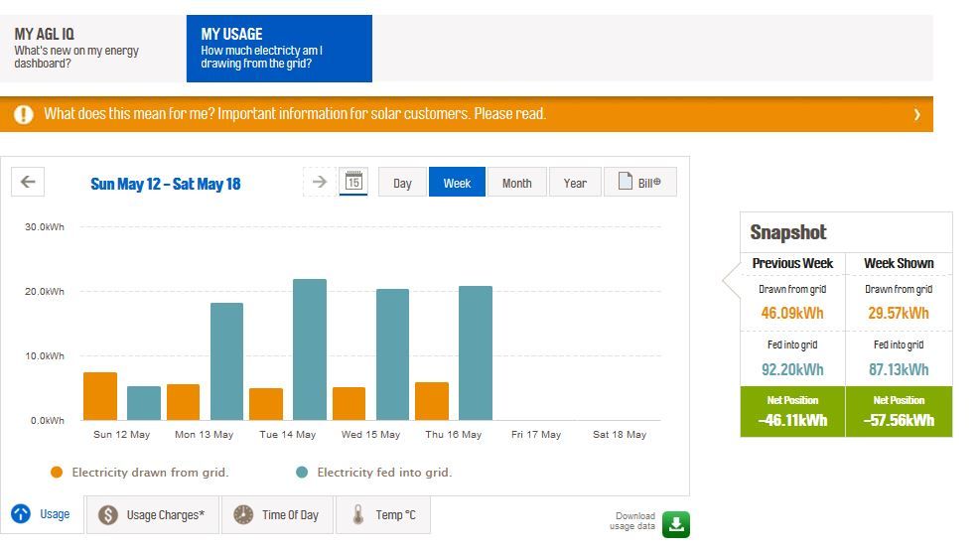Image resolution: width=980 pixels, height=550 pixels.
Task: Click the orange warning exclamation icon
Action: [24, 114]
